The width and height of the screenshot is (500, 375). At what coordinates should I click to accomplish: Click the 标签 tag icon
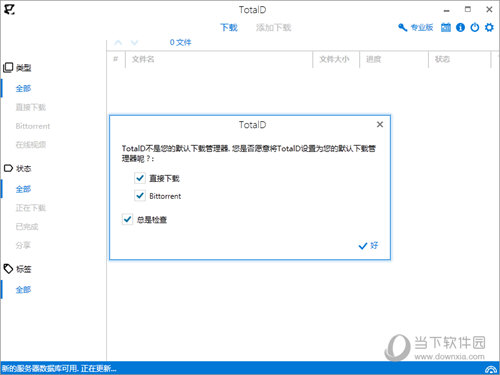pyautogui.click(x=8, y=269)
